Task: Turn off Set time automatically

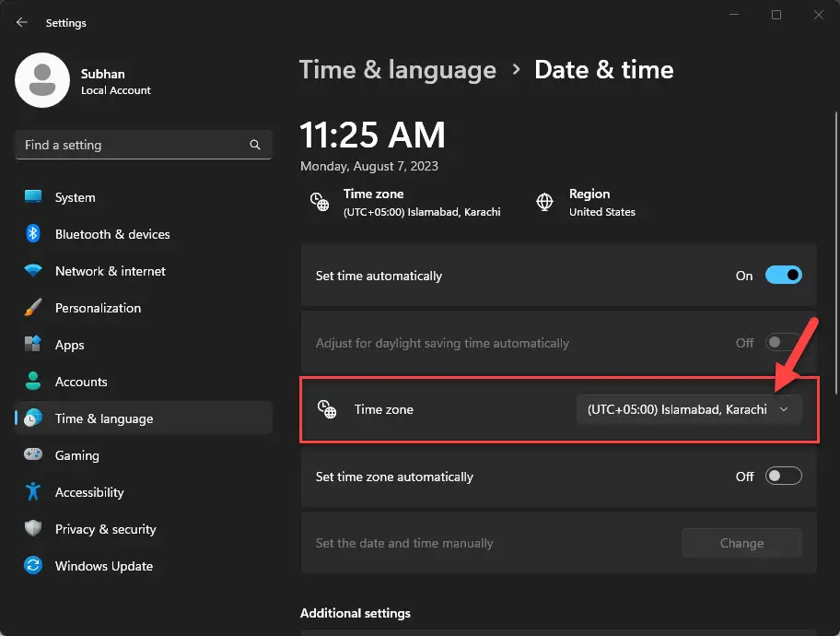Action: pyautogui.click(x=784, y=276)
